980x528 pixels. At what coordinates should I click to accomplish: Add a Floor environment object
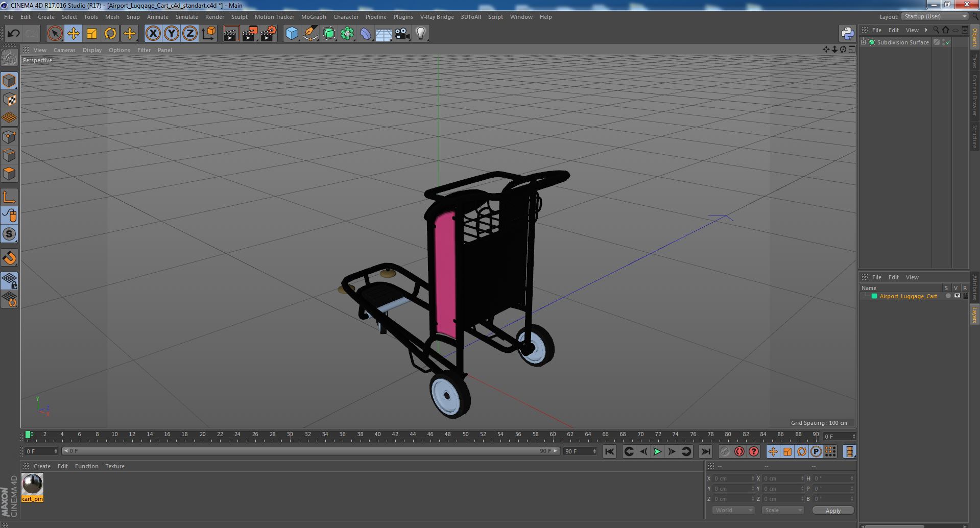point(384,34)
